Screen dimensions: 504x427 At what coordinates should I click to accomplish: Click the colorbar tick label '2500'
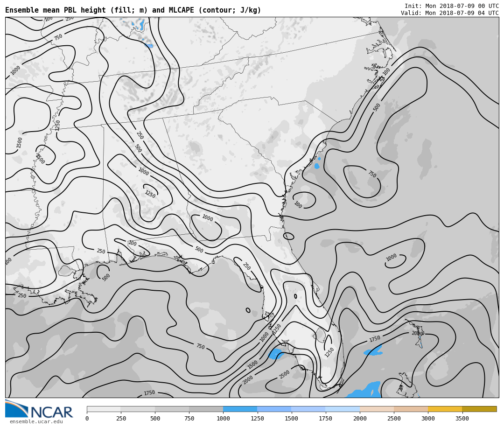[394, 418]
